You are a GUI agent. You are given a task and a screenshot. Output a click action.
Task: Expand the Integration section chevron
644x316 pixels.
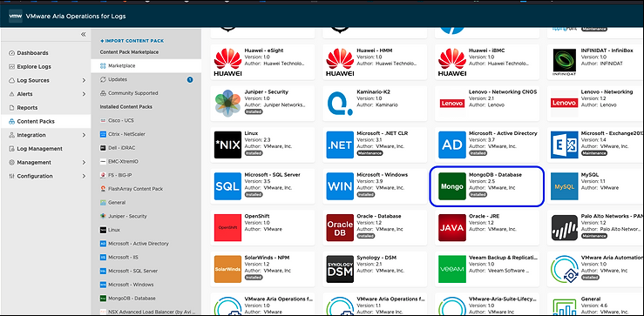(84, 135)
